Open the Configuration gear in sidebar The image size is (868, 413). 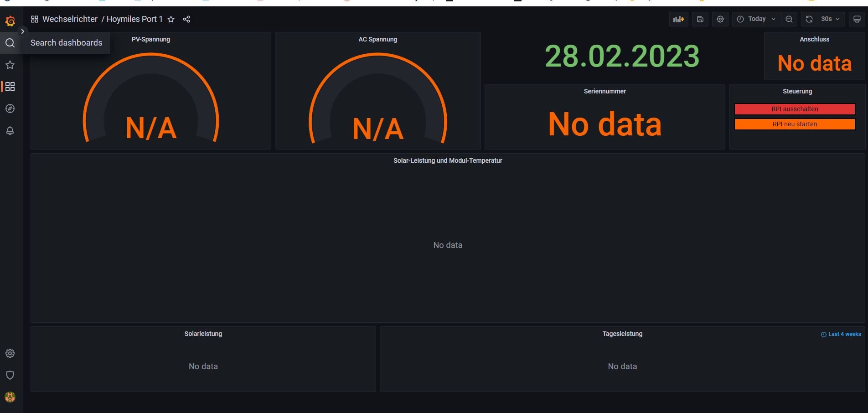pyautogui.click(x=10, y=353)
